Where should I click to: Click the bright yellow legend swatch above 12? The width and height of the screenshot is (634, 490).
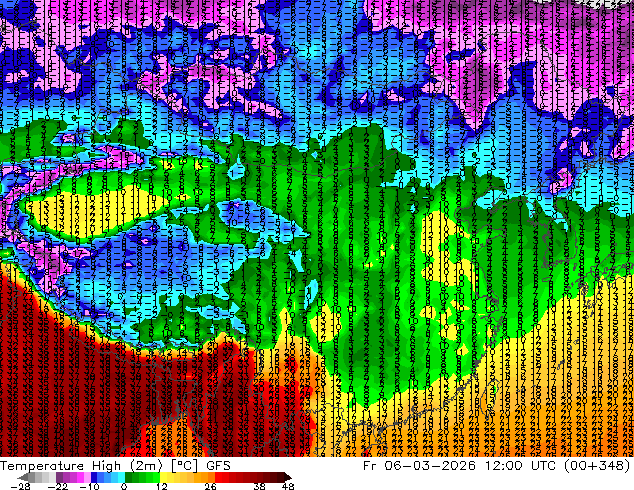click(163, 477)
